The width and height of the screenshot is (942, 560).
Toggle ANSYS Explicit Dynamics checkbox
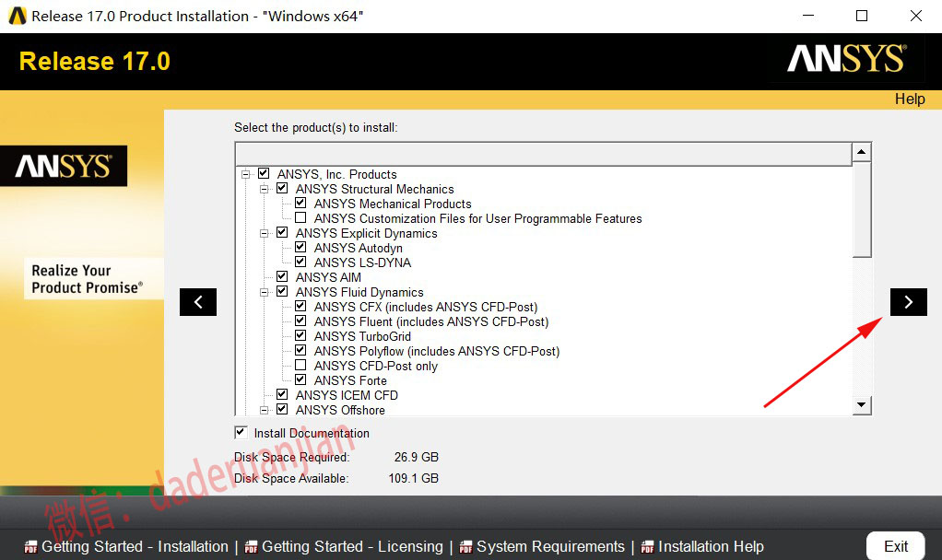282,232
